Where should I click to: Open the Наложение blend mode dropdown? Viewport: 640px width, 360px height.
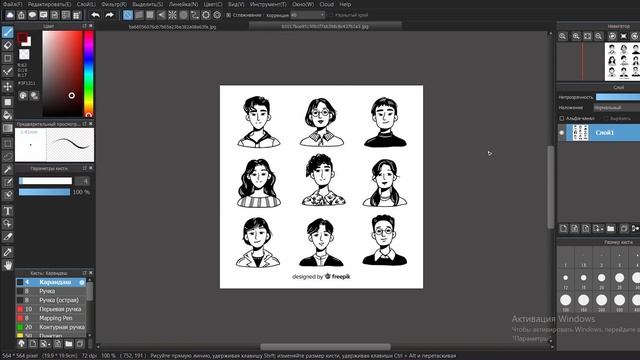[616, 108]
